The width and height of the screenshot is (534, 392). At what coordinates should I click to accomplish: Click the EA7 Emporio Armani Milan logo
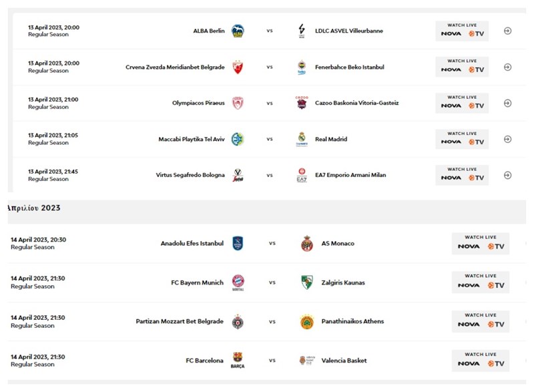pyautogui.click(x=301, y=174)
